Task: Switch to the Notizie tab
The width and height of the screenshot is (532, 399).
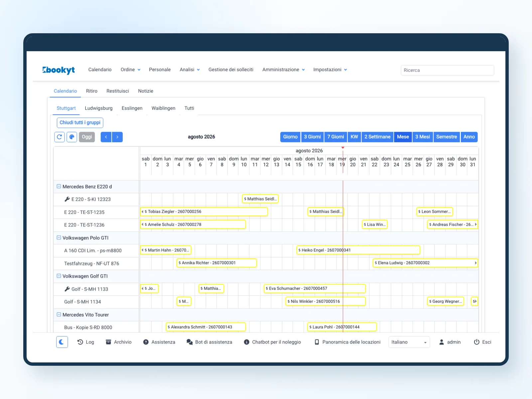Action: [x=146, y=91]
